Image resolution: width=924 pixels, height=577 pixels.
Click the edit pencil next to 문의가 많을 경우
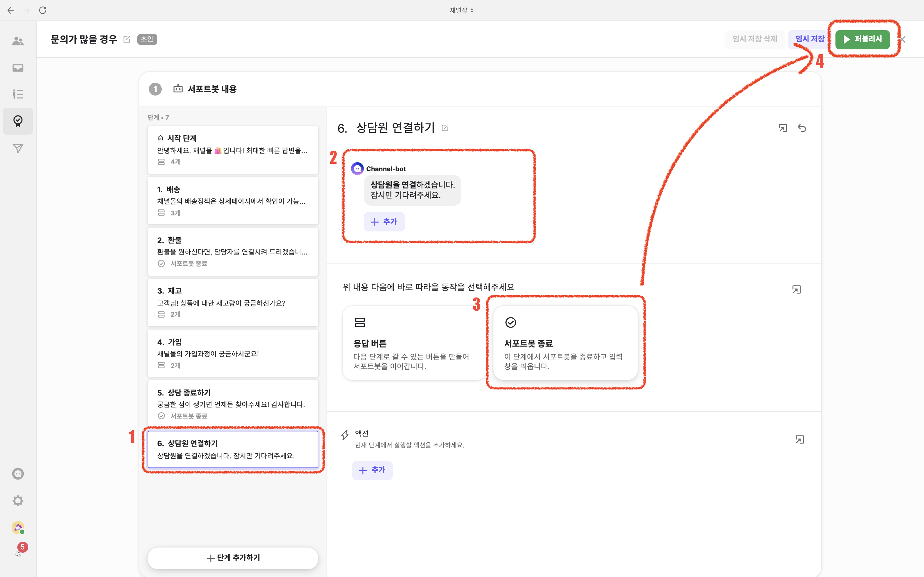[x=127, y=39]
